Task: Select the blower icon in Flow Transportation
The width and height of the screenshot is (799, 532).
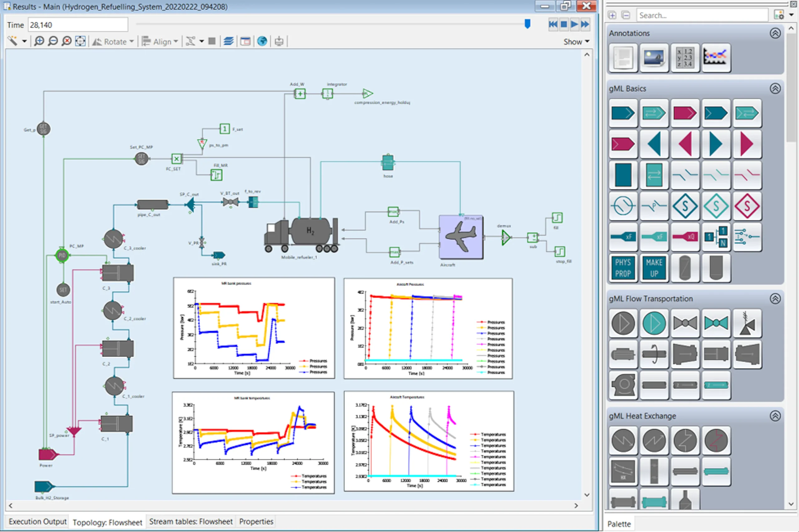Action: click(623, 385)
